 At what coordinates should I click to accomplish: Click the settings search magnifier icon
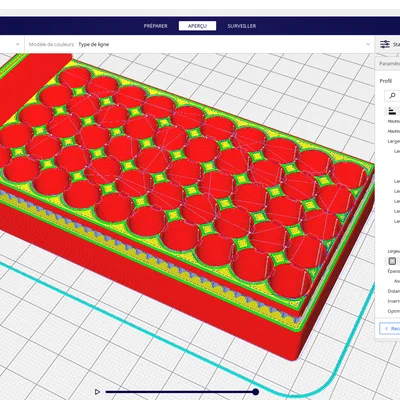[x=392, y=96]
